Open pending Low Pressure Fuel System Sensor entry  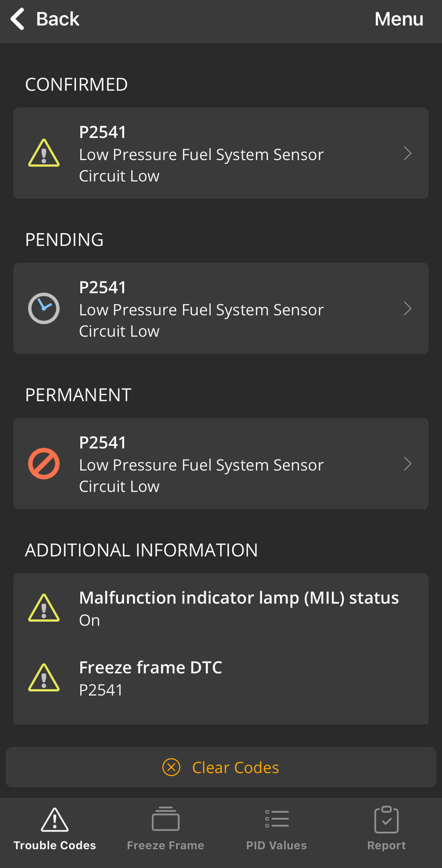coord(221,308)
